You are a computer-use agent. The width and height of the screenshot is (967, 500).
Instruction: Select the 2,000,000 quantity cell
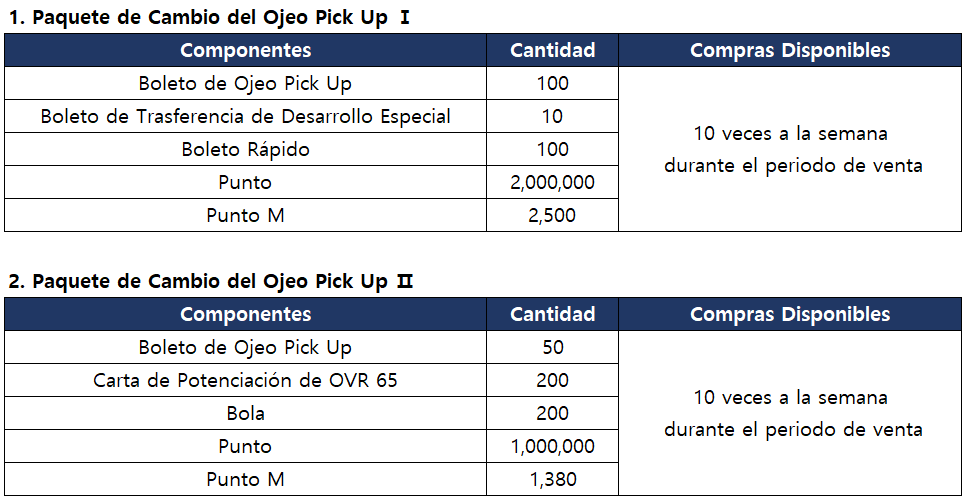pyautogui.click(x=552, y=182)
